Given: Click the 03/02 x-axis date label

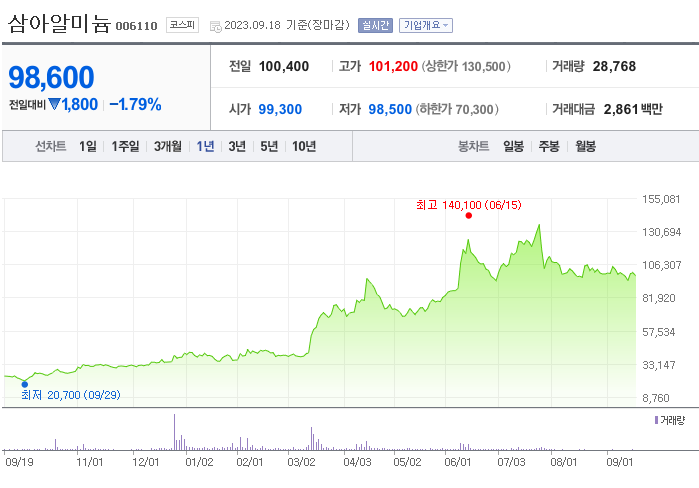Looking at the screenshot, I should coord(301,462).
